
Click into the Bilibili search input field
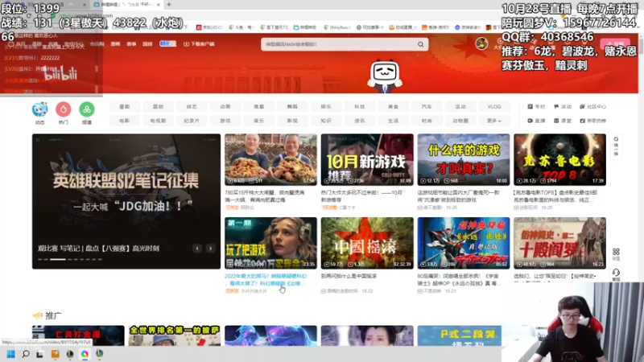coord(339,44)
